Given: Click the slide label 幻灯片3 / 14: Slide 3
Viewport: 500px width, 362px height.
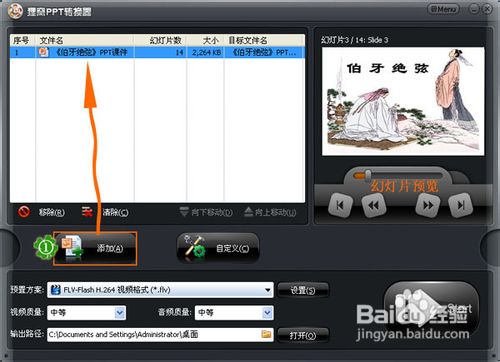Looking at the screenshot, I should [354, 40].
